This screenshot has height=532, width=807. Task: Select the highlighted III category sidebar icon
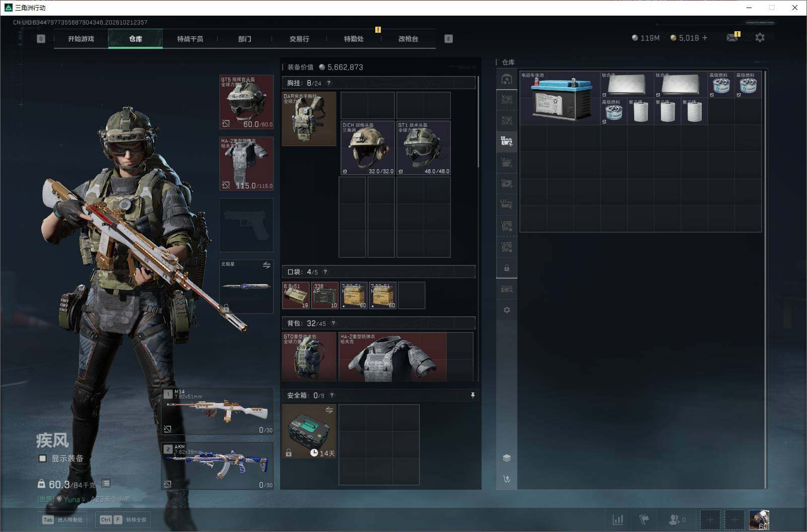point(507,141)
